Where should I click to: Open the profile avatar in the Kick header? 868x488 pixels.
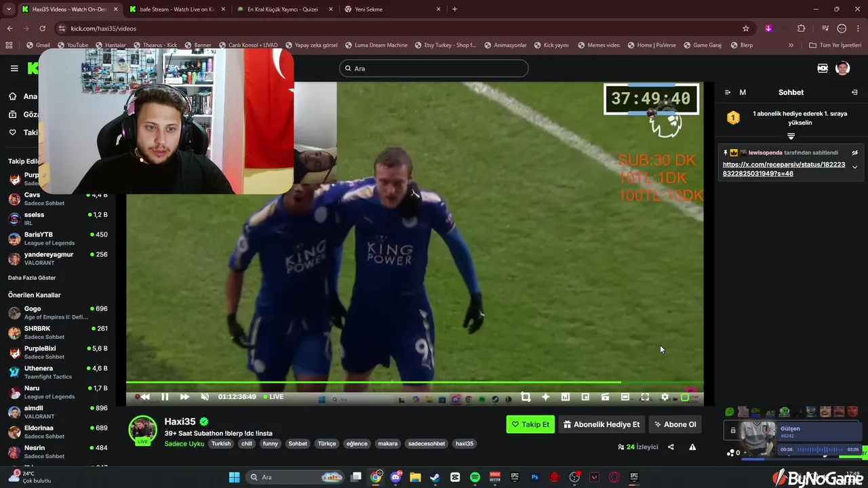pyautogui.click(x=842, y=68)
